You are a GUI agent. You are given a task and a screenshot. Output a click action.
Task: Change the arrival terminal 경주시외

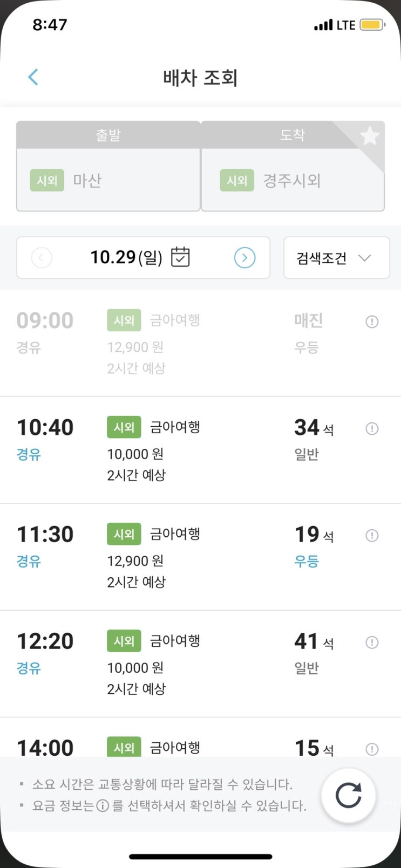click(293, 180)
